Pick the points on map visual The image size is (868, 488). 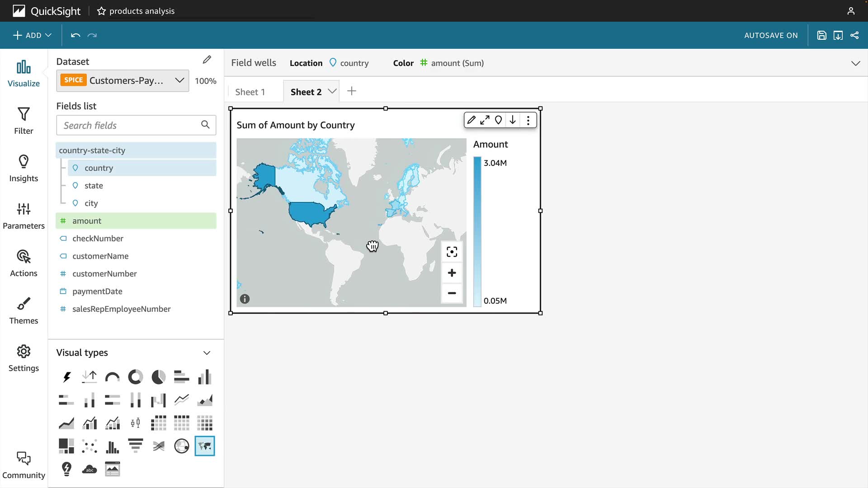click(x=181, y=446)
